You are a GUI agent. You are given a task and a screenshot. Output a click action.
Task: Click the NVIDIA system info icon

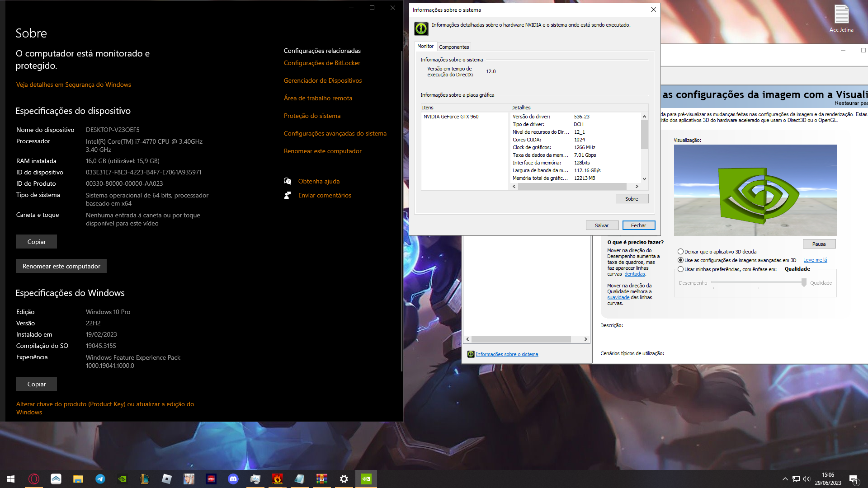(421, 29)
